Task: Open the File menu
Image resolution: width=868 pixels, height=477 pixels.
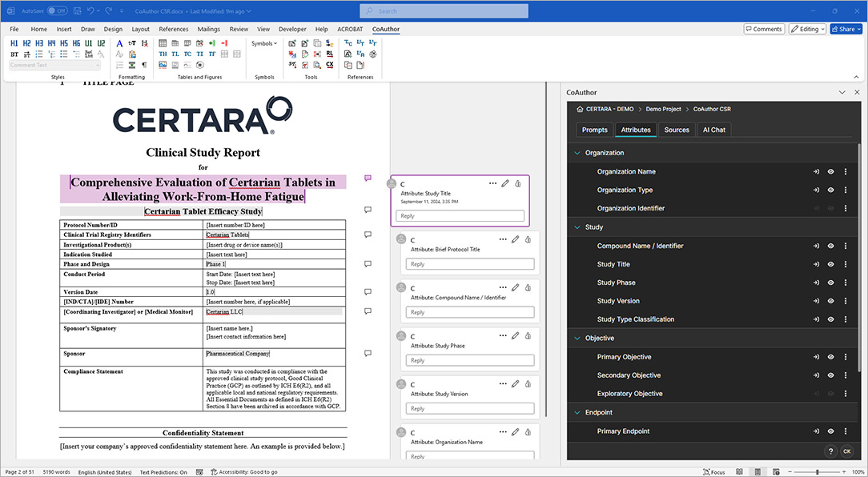Action: point(14,30)
